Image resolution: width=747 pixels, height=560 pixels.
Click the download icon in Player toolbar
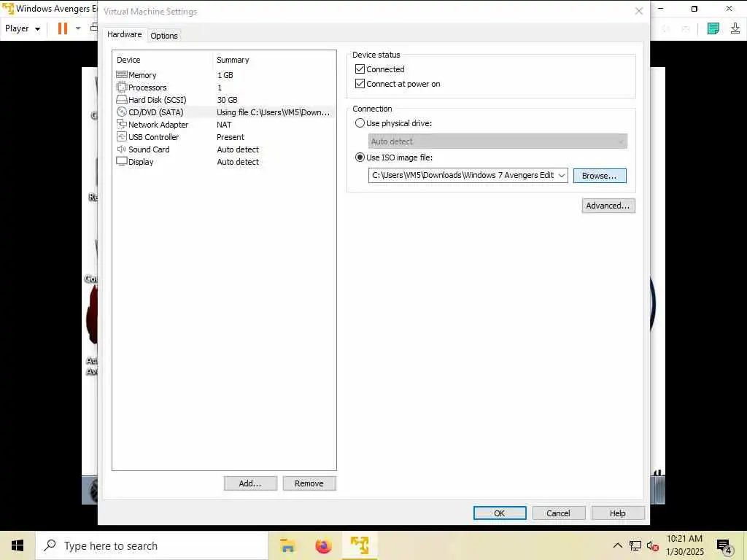point(735,28)
